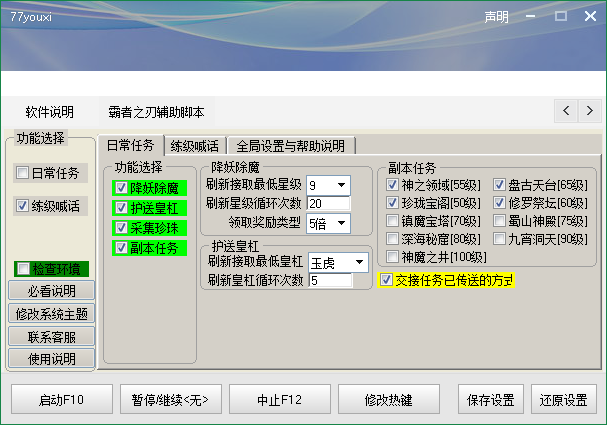Open the 领取奖励类型 dropdown showing 5倍
The width and height of the screenshot is (607, 425).
[342, 223]
